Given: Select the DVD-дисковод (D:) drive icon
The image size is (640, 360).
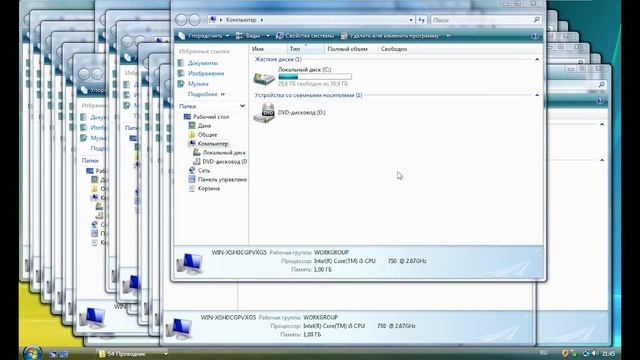Looking at the screenshot, I should click(x=264, y=113).
